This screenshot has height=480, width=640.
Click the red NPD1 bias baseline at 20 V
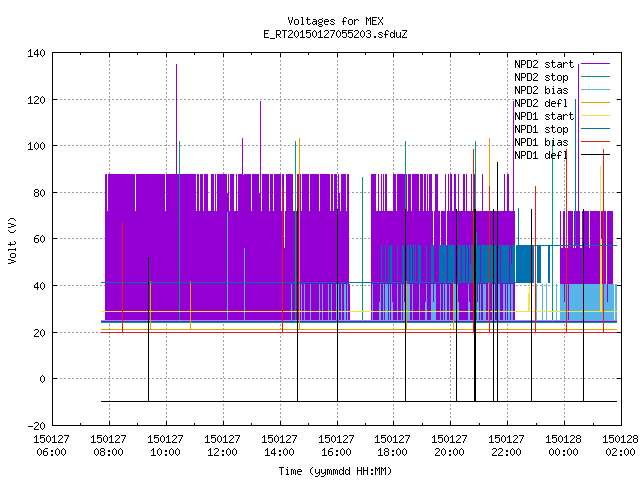tap(359, 332)
